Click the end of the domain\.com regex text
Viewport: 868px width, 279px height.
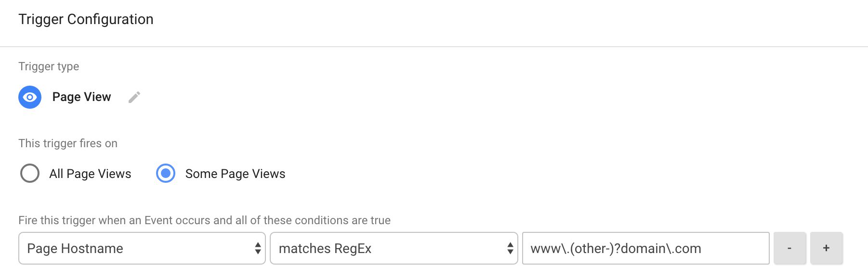tap(701, 249)
